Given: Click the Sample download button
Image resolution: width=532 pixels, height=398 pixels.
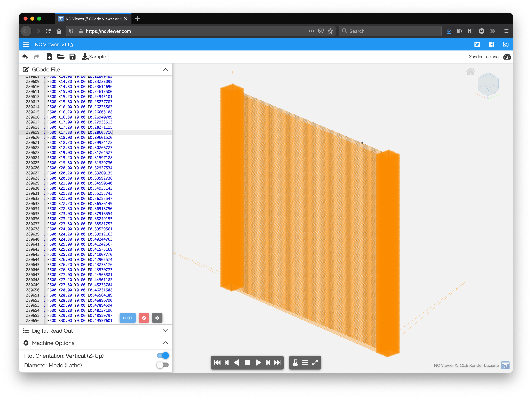Looking at the screenshot, I should [x=93, y=56].
